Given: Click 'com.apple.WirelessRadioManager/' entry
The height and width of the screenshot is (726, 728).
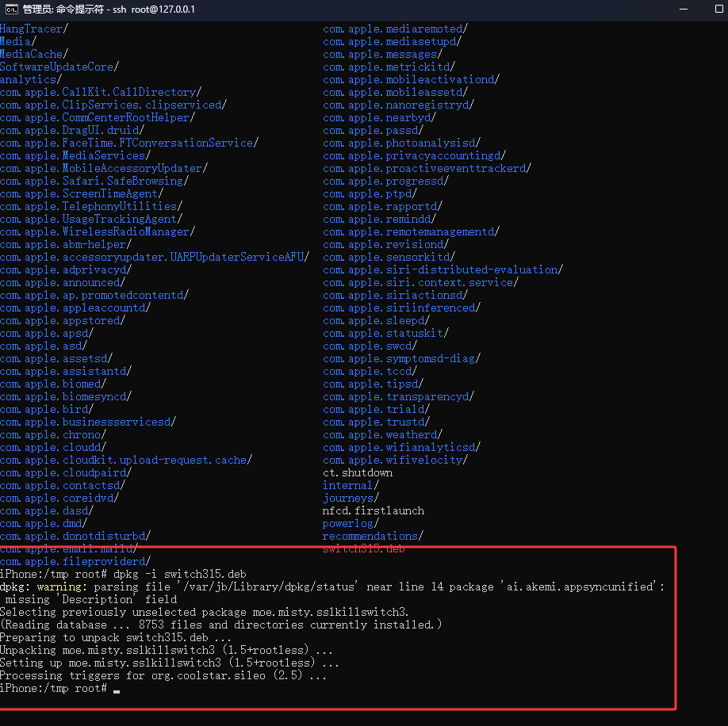Looking at the screenshot, I should point(97,231).
